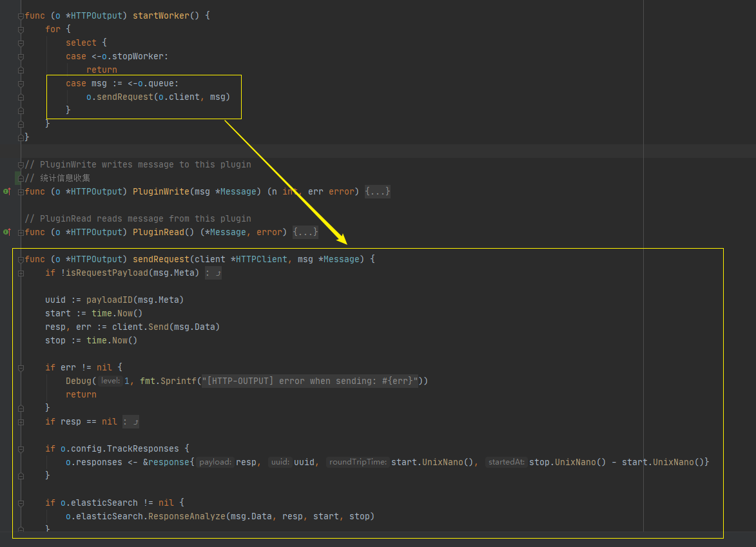Click the 'payloadID' function call

click(110, 300)
